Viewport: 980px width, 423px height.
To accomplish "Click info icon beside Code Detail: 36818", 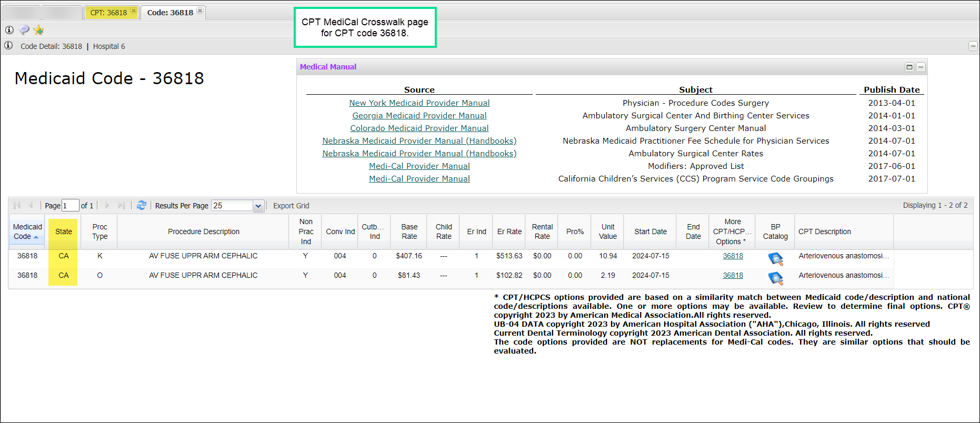I will click(x=8, y=46).
